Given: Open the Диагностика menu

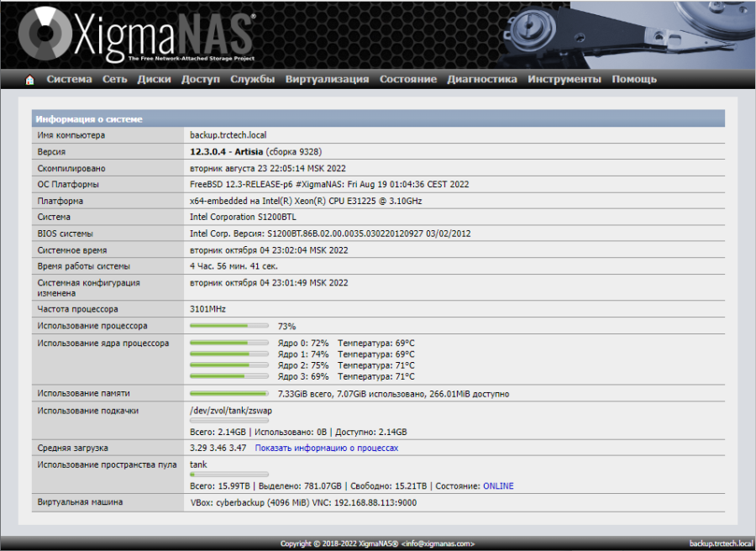Looking at the screenshot, I should [x=481, y=79].
